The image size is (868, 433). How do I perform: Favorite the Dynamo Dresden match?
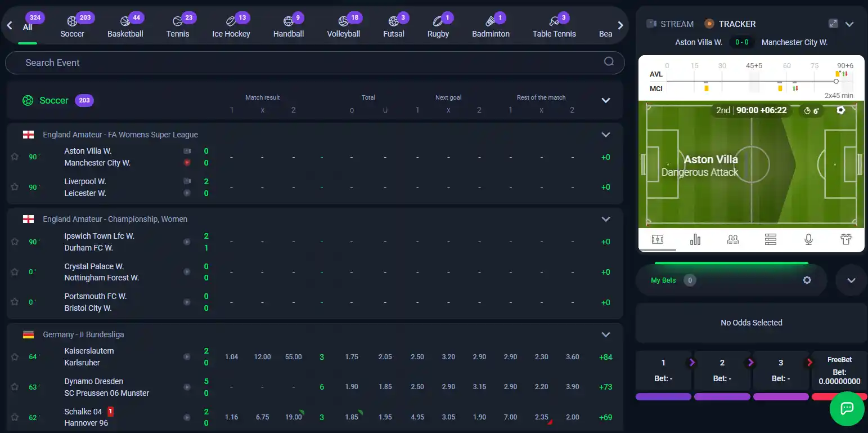tap(15, 387)
